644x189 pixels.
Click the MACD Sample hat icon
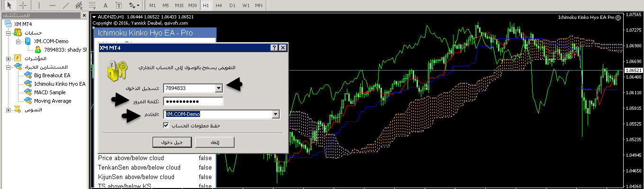point(28,92)
